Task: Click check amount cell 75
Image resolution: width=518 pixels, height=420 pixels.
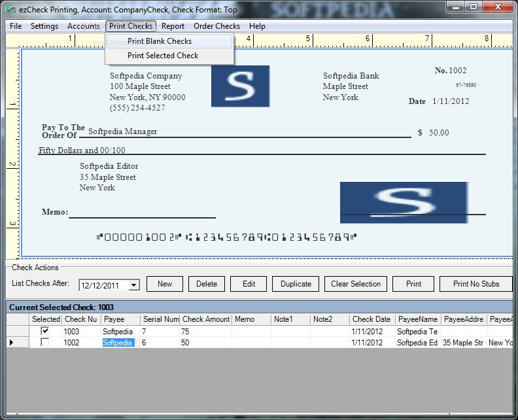Action: click(x=206, y=331)
